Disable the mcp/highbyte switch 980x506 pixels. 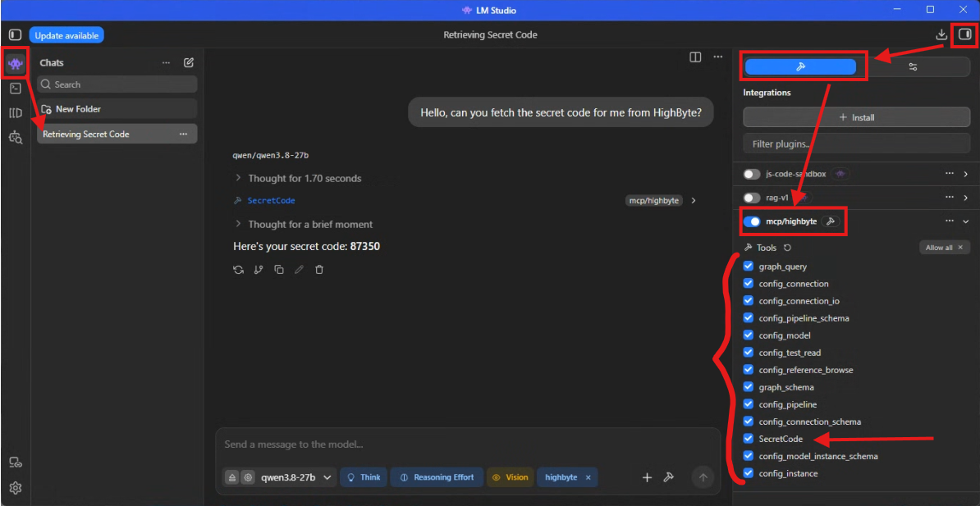pos(752,221)
